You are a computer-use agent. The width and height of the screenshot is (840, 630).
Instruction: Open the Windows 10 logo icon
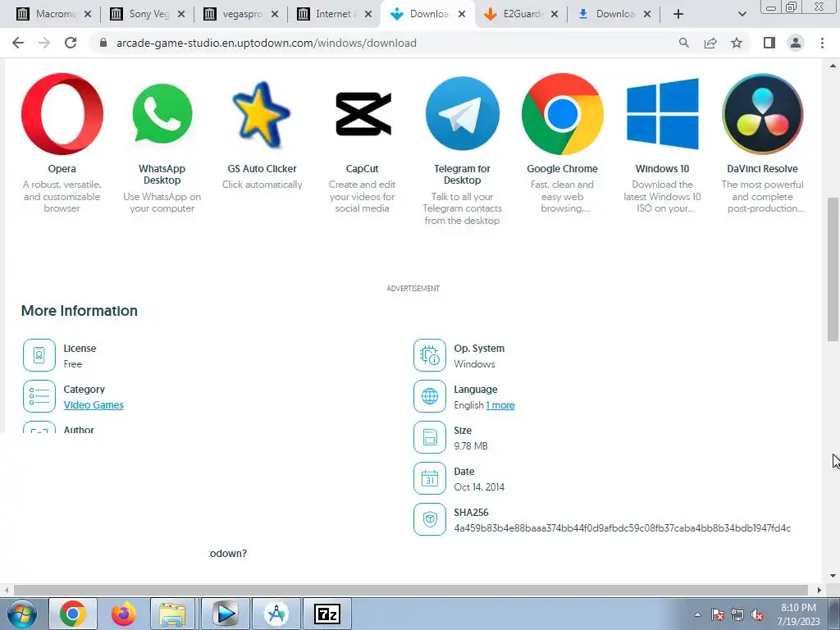[663, 113]
